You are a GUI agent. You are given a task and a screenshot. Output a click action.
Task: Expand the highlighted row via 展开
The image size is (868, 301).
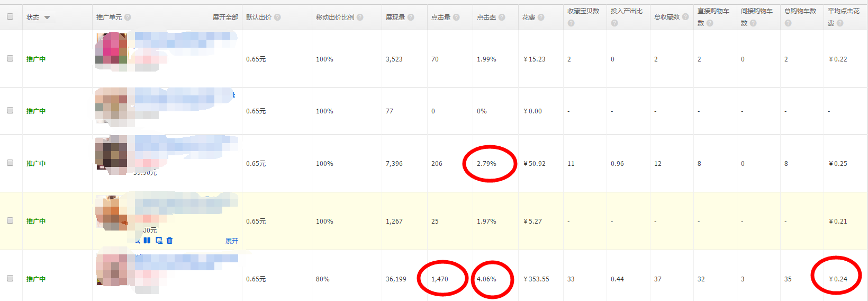click(x=232, y=241)
